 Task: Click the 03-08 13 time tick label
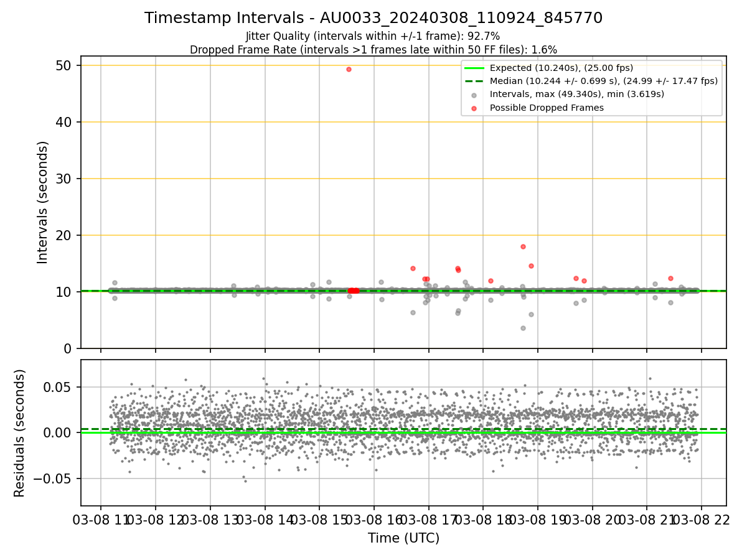click(x=210, y=520)
